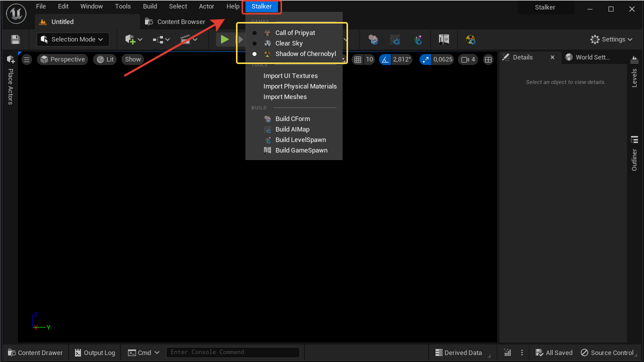Toggle the rotation snapping angle icon

coord(385,59)
